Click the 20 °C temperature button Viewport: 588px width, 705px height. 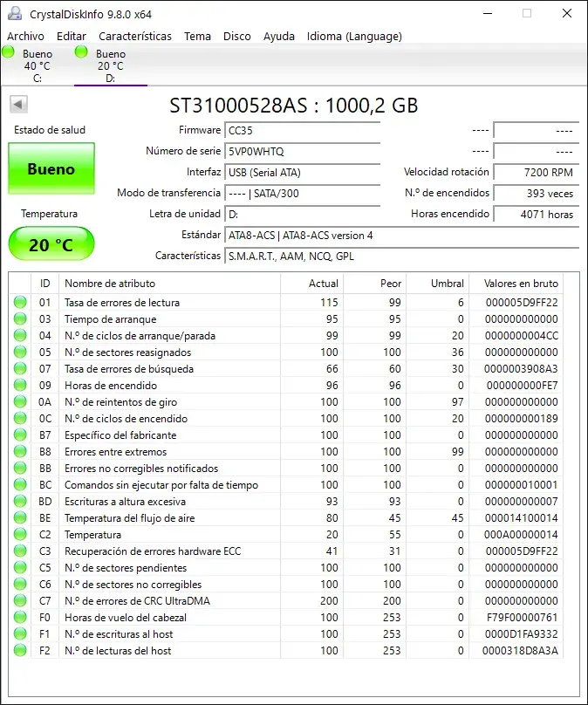pos(51,243)
